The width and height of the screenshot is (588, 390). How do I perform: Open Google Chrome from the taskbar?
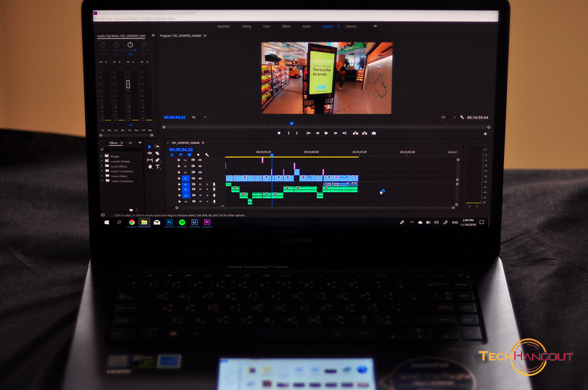[x=132, y=222]
